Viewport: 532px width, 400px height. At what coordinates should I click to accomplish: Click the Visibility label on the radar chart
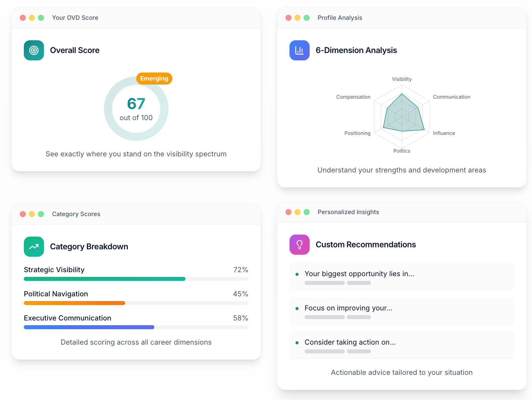click(402, 79)
